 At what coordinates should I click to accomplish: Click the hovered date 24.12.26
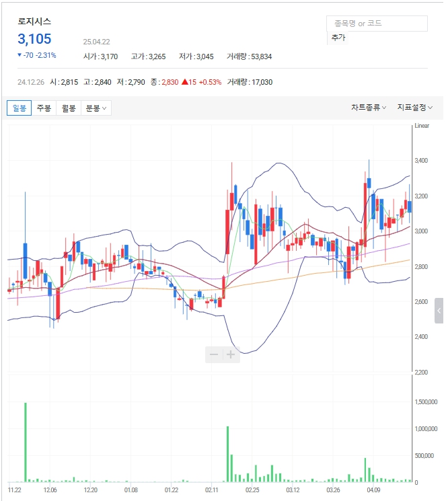coord(31,82)
